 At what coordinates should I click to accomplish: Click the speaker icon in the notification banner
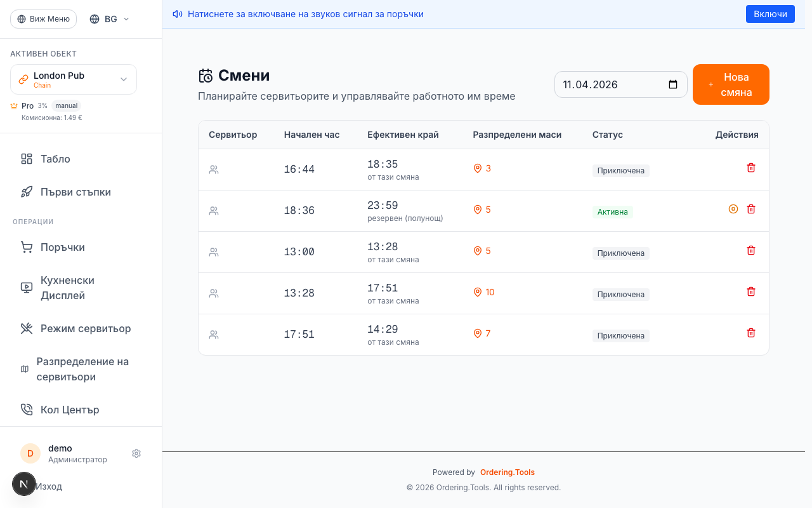click(x=177, y=13)
